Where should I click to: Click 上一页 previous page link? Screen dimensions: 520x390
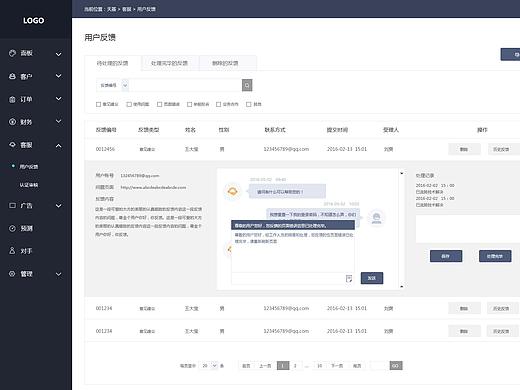coord(265,366)
